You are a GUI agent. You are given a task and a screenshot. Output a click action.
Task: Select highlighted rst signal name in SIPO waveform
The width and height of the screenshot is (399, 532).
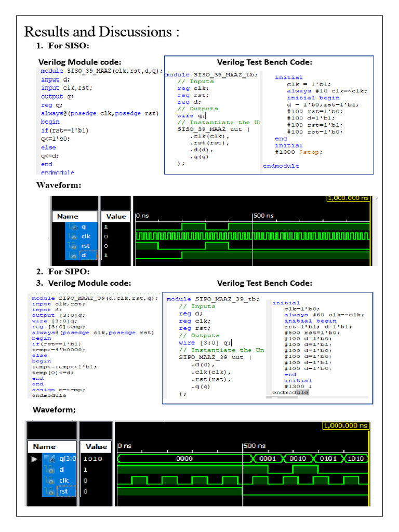pos(63,491)
